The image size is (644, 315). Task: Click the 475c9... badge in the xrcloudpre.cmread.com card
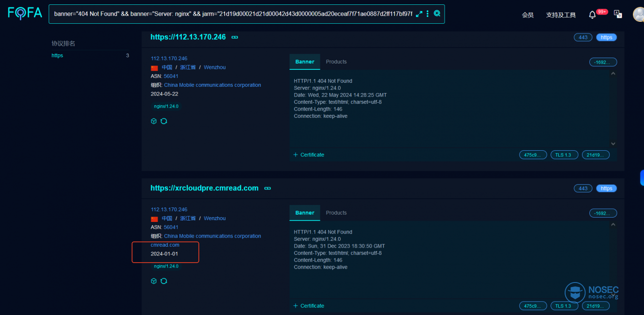pyautogui.click(x=533, y=306)
